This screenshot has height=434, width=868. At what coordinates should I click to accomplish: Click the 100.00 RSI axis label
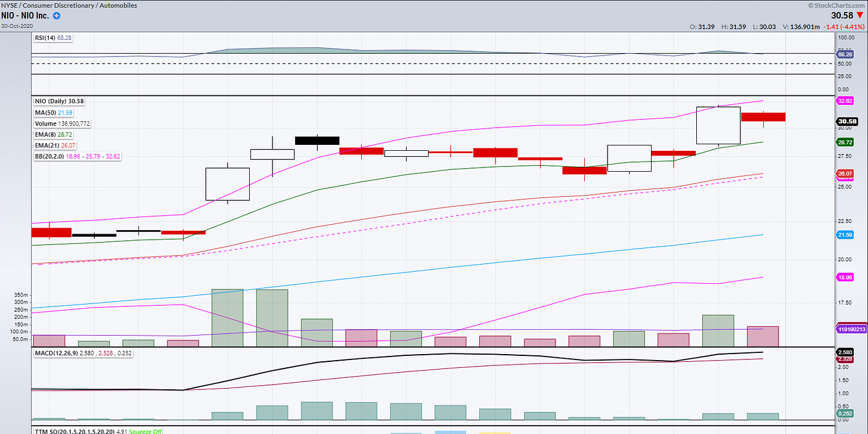click(x=847, y=38)
